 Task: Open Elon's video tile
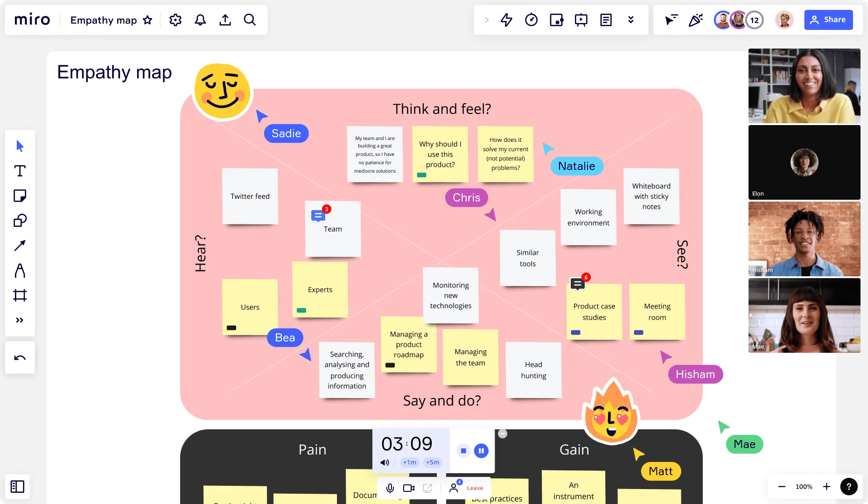pyautogui.click(x=805, y=162)
